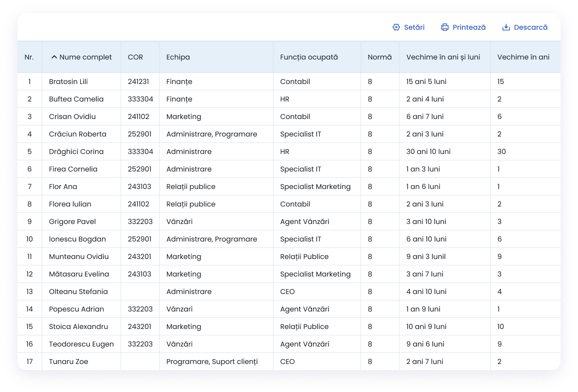The image size is (578, 392).
Task: Click Teodorescu Eugen's Agent Vânzări role
Action: point(305,344)
